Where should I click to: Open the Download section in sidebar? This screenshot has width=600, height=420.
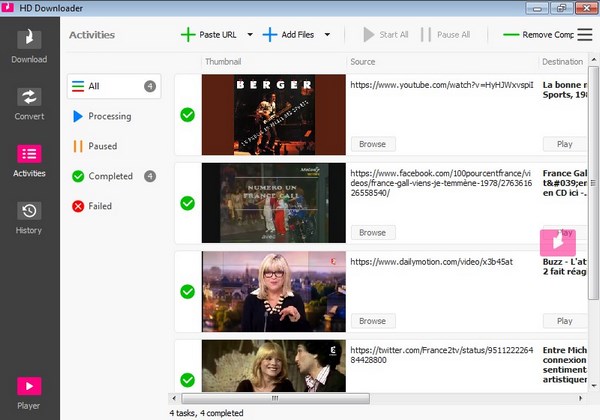(x=29, y=46)
